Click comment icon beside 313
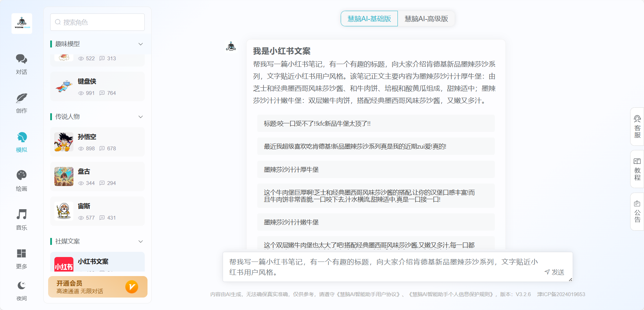 (x=102, y=58)
